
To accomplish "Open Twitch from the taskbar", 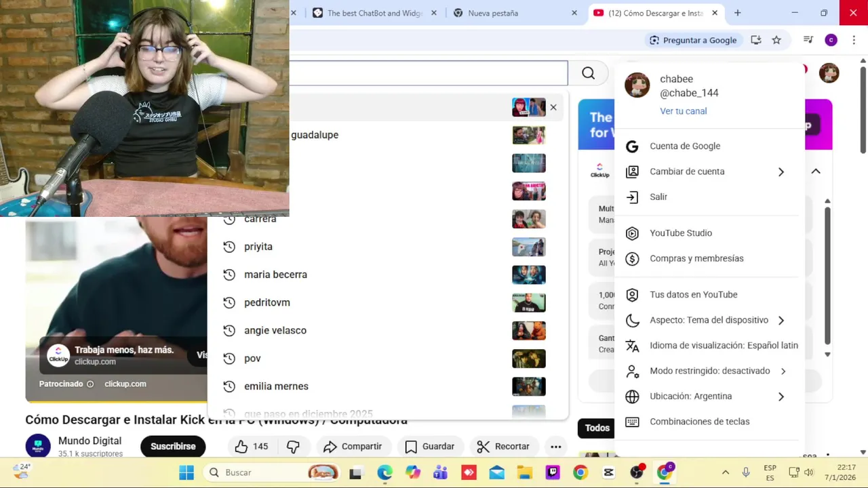I will click(553, 472).
